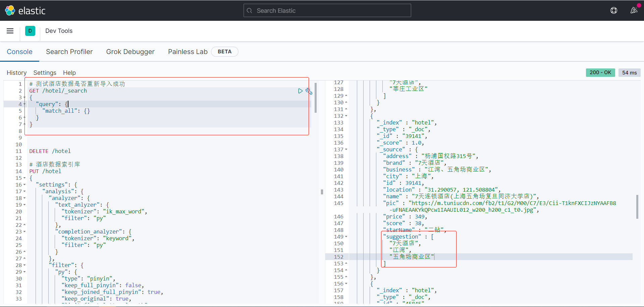Collapse the analyzer block on line 18
The height and width of the screenshot is (307, 644).
[24, 198]
